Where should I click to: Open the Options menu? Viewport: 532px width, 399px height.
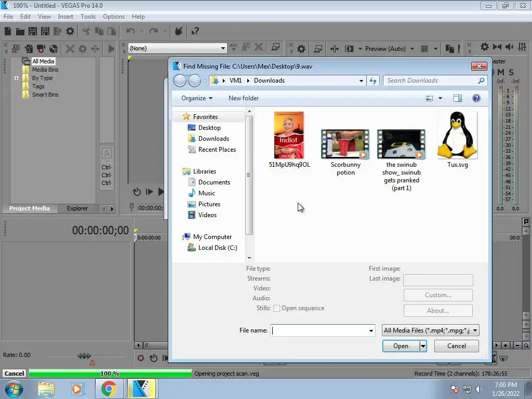coord(114,17)
